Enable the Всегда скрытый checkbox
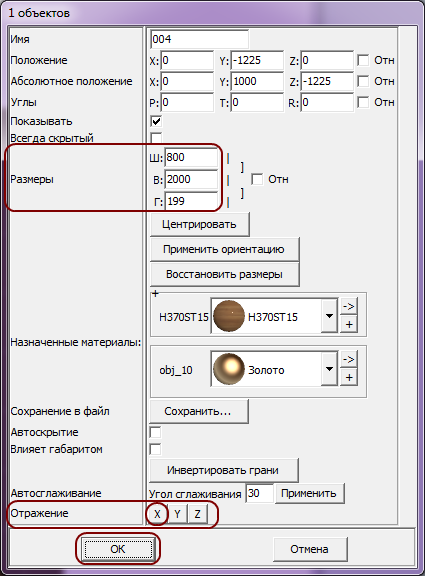Viewport: 425px width, 576px height. (x=156, y=138)
